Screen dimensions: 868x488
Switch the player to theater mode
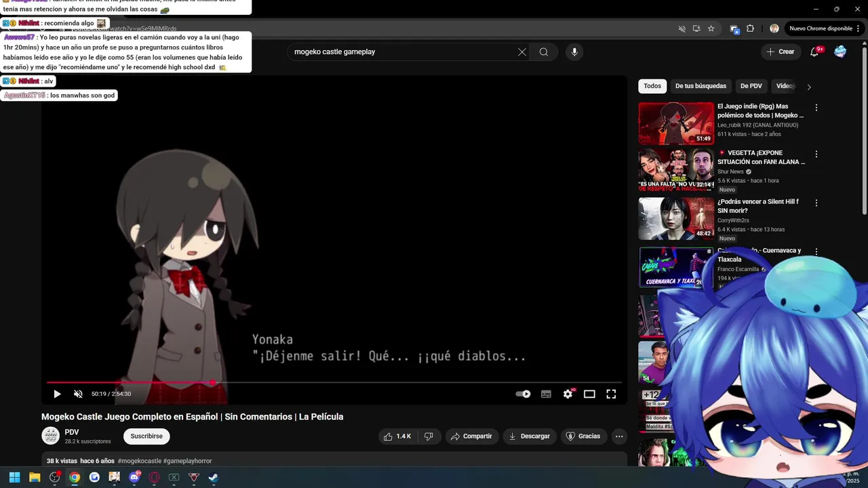[589, 394]
